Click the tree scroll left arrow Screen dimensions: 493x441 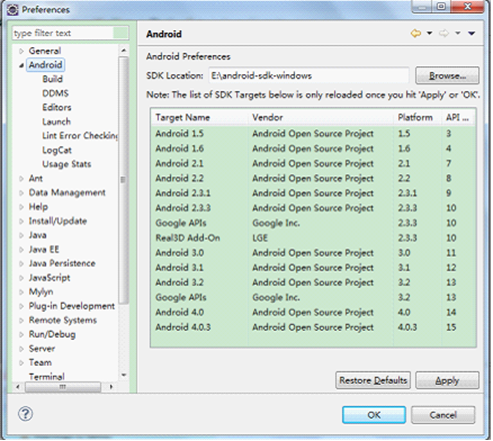point(18,387)
